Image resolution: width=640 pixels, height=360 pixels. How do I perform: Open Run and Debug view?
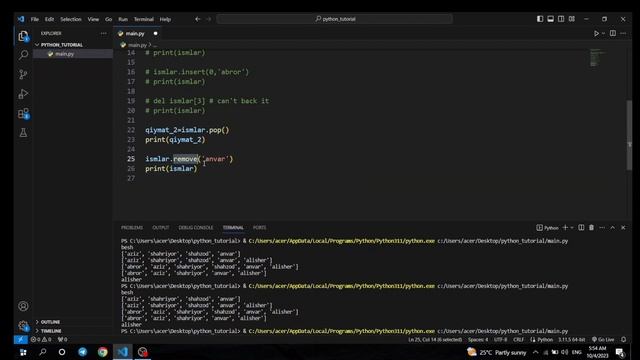coord(23,94)
